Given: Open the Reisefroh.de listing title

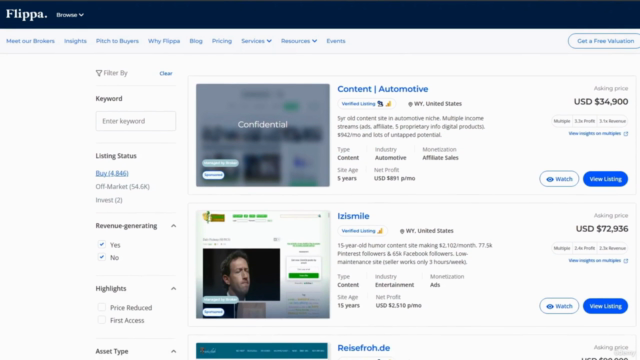Looking at the screenshot, I should click(x=363, y=348).
